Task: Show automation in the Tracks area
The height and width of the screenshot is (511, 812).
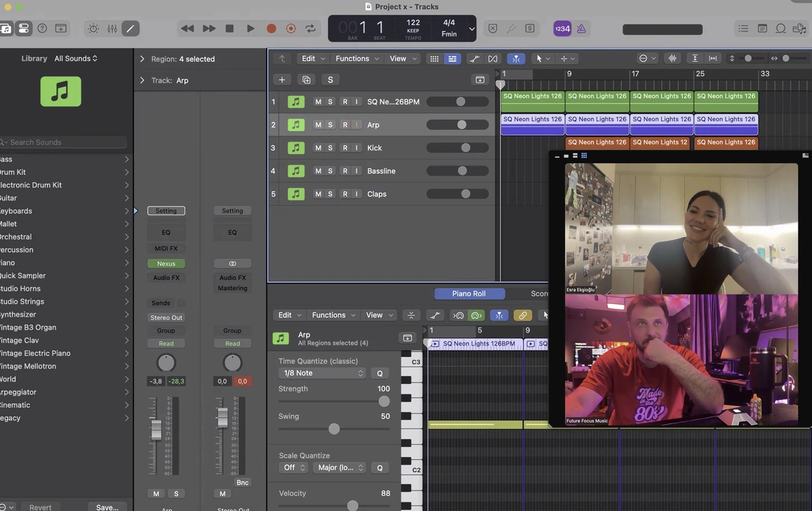Action: point(474,59)
